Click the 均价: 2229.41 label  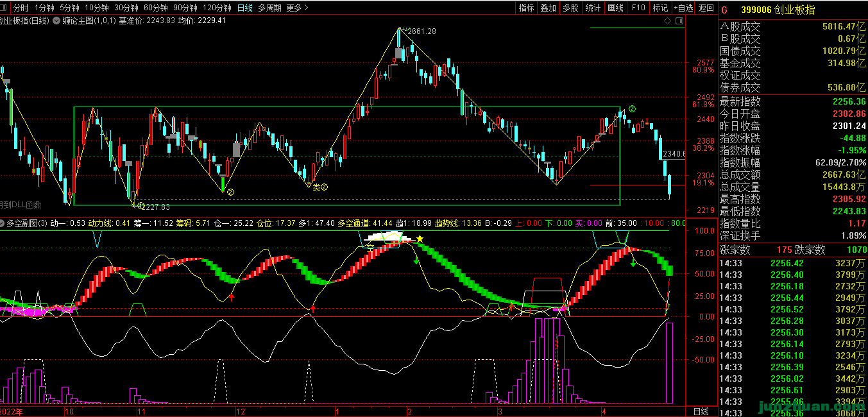tap(202, 21)
